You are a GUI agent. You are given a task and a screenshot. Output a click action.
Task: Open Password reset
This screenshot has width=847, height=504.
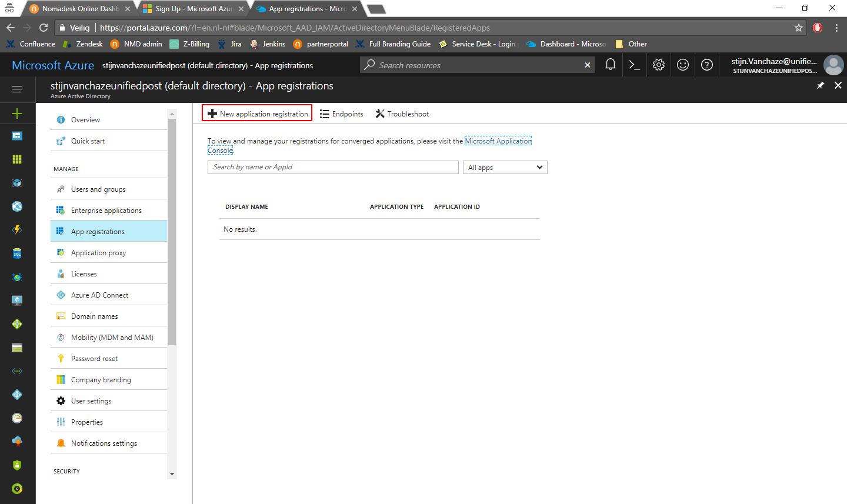coord(109,358)
